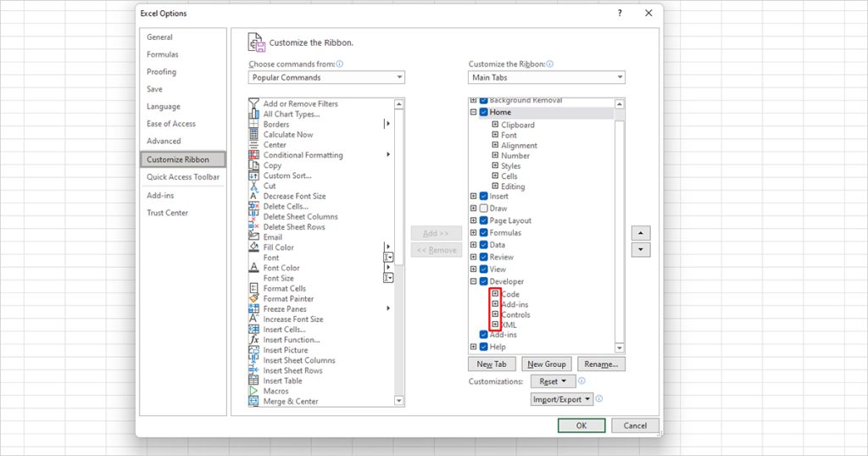Screen dimensions: 868x456
Task: Expand the Code group under Developer
Action: tap(495, 294)
